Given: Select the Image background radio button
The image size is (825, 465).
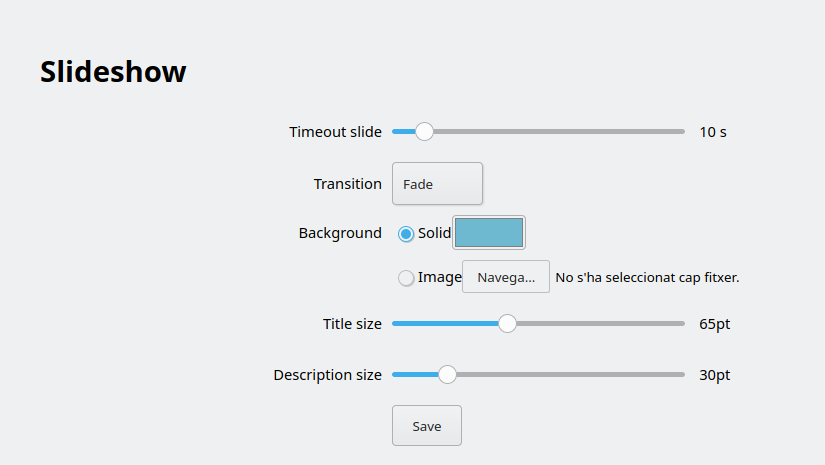Looking at the screenshot, I should point(406,279).
